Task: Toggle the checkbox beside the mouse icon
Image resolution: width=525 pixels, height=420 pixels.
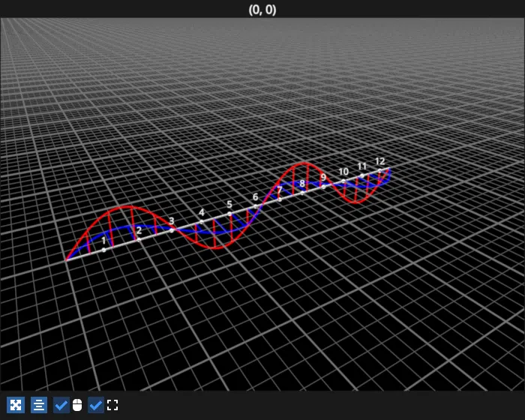Action: click(61, 405)
